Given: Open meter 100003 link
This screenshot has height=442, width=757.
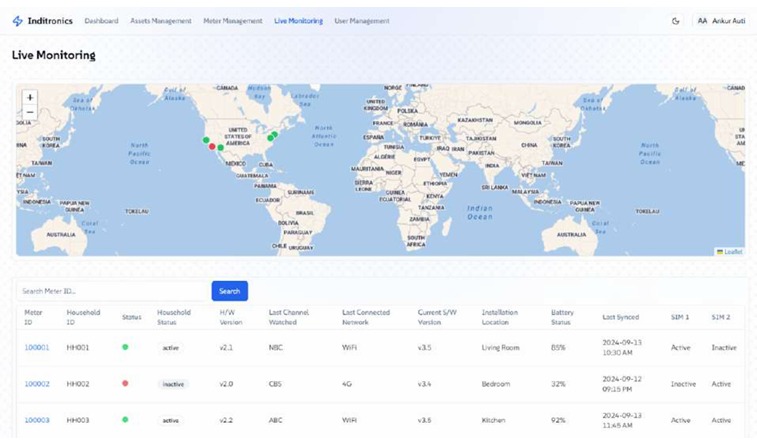Looking at the screenshot, I should [37, 420].
